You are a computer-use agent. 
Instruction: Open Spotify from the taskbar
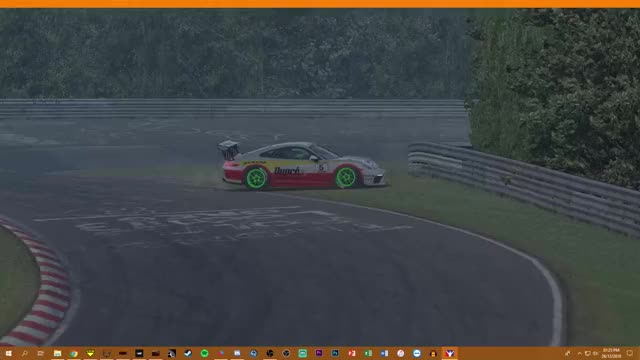point(204,353)
